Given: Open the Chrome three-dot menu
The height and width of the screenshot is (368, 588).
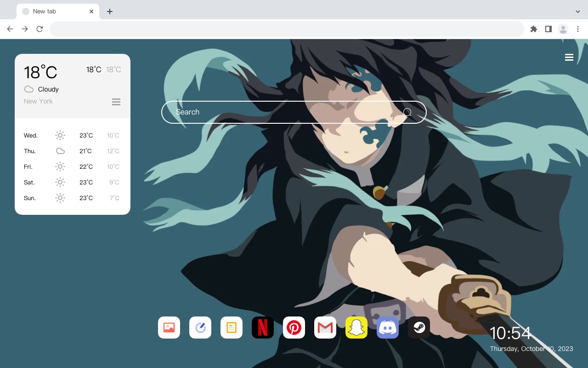Looking at the screenshot, I should click(x=578, y=29).
